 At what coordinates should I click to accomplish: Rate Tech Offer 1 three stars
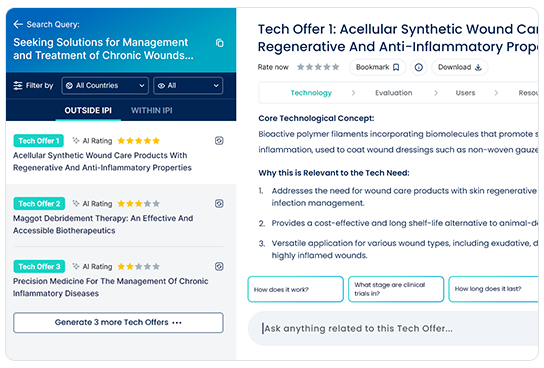(318, 67)
